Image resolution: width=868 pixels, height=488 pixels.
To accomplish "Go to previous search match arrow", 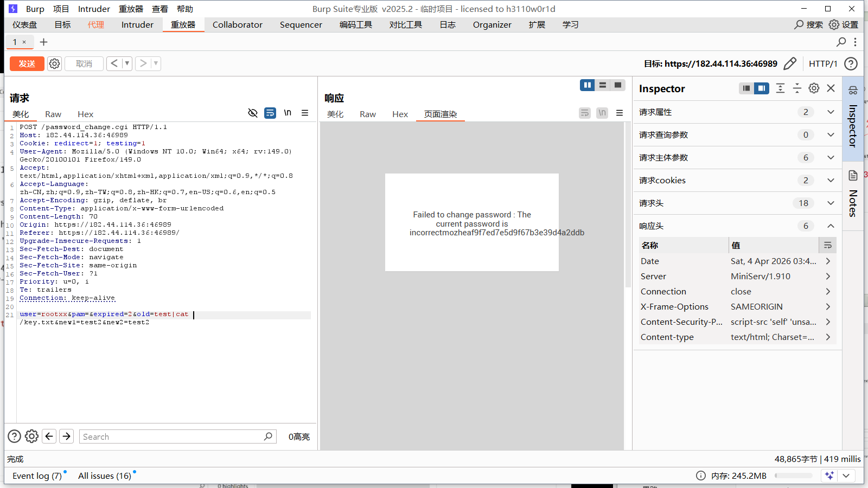I will coord(49,436).
